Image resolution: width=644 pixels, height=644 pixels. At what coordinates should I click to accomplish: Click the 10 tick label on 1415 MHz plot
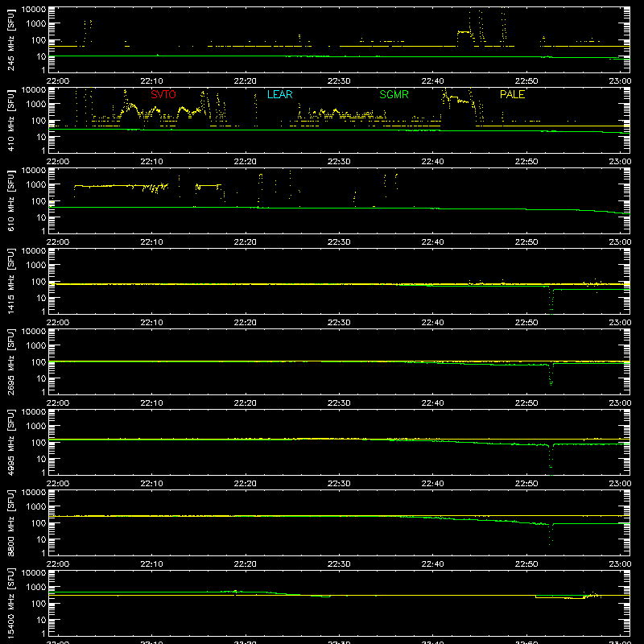point(41,298)
